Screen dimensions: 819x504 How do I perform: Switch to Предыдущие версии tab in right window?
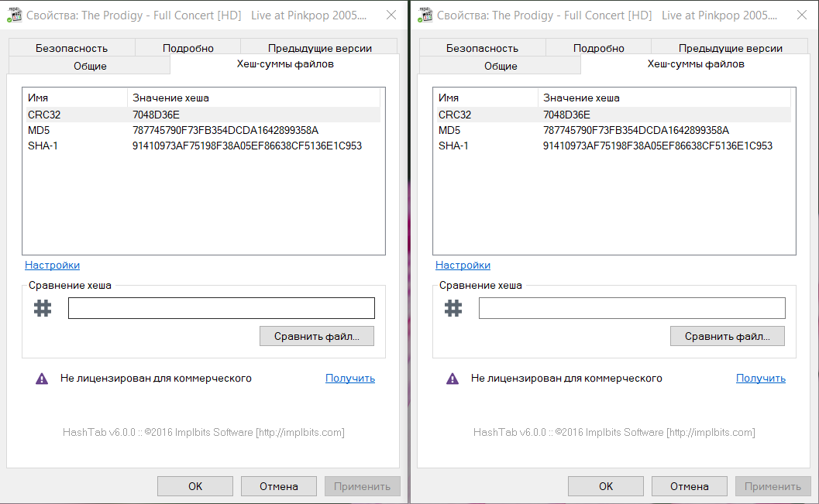[x=730, y=48]
